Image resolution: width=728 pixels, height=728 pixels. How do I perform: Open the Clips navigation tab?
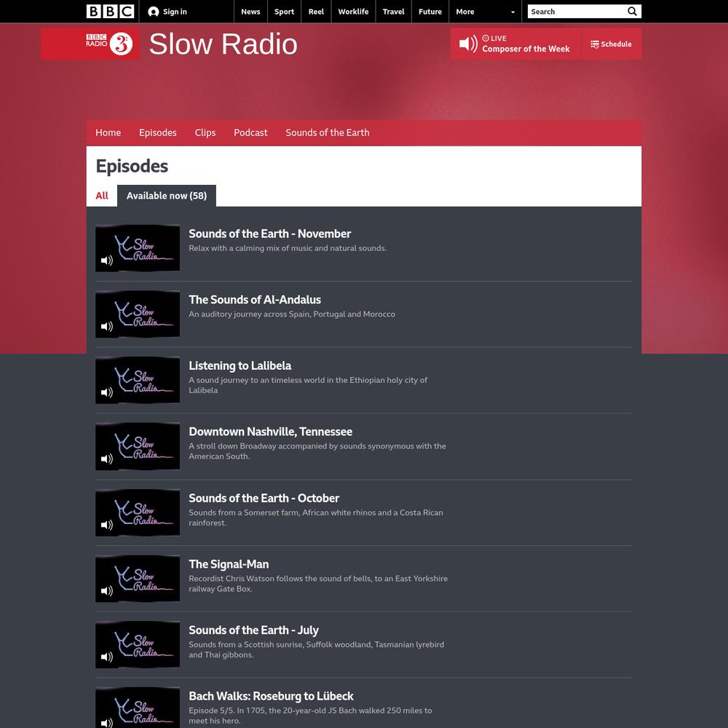[x=205, y=132]
